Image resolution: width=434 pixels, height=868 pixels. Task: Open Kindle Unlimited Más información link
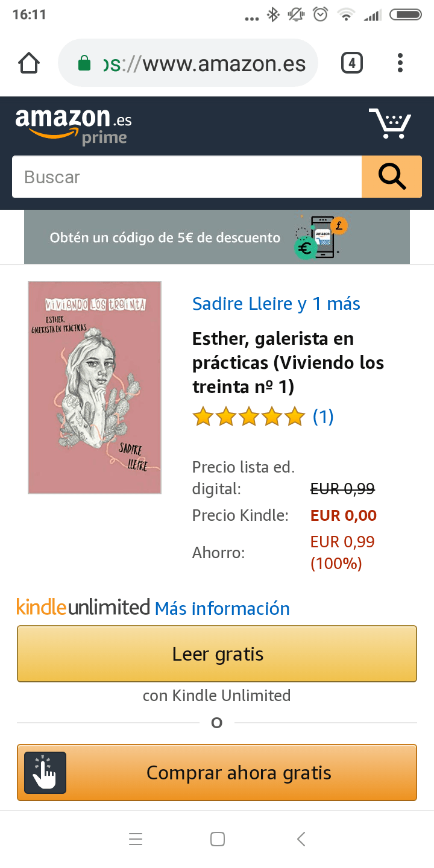pyautogui.click(x=222, y=608)
